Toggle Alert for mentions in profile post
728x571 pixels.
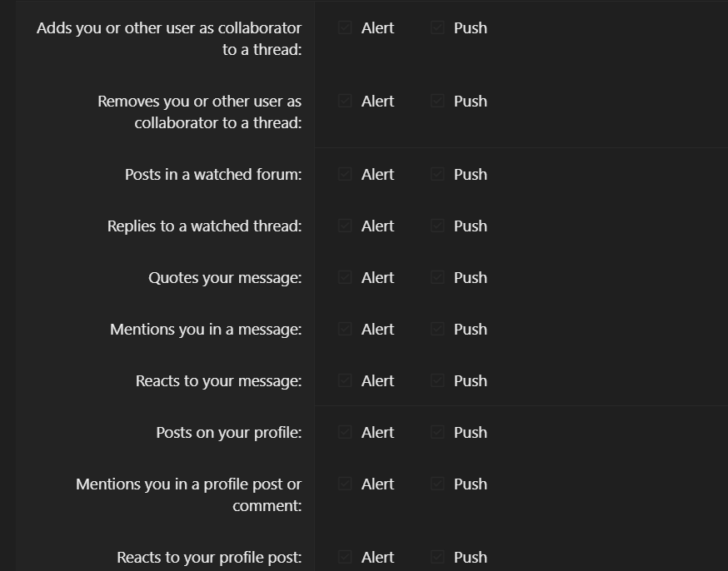tap(346, 484)
